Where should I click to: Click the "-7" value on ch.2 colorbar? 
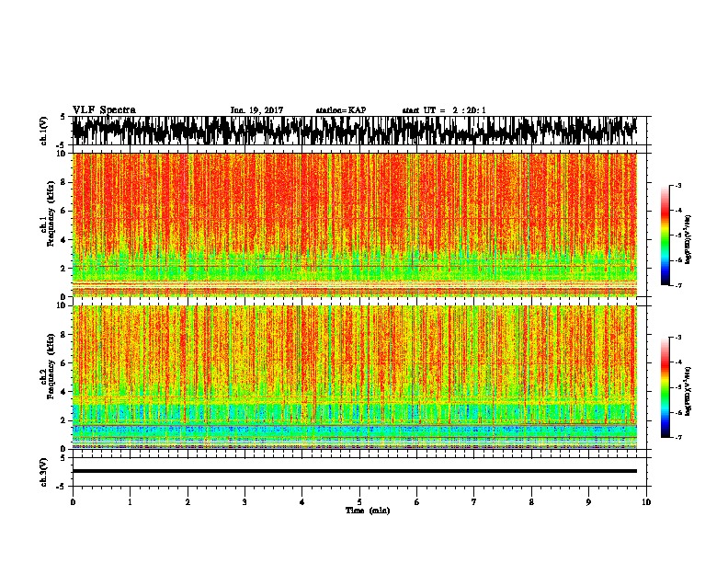tap(677, 437)
